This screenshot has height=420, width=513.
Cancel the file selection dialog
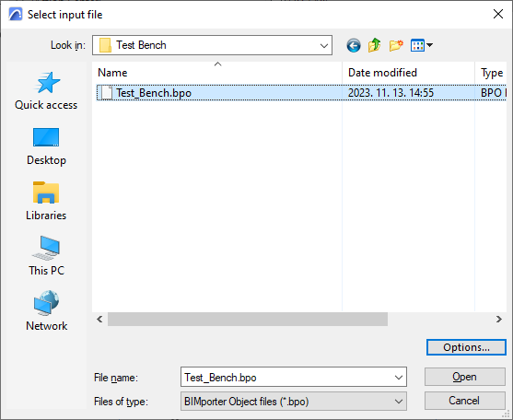click(x=464, y=401)
